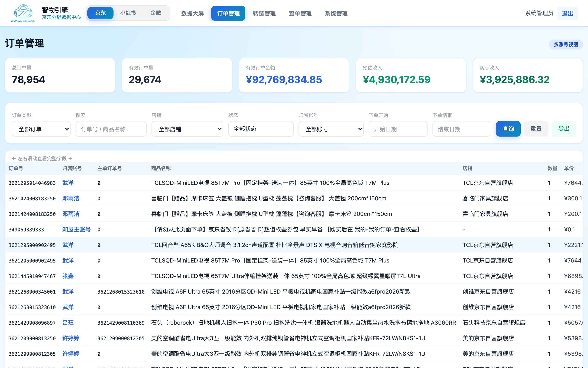588x368 pixels.
Task: Click the 单价 column header
Action: click(569, 168)
